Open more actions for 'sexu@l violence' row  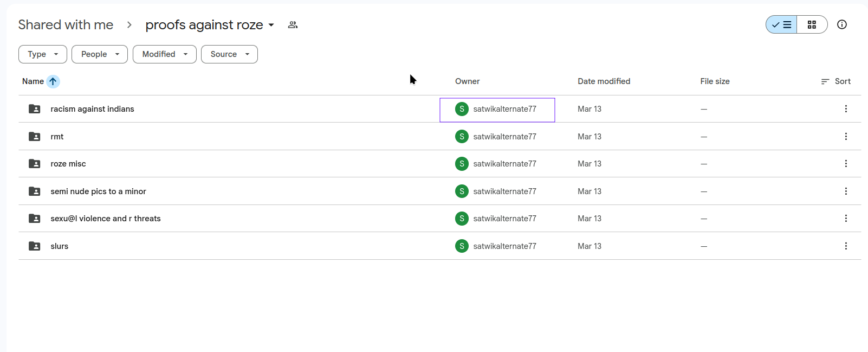(x=846, y=219)
